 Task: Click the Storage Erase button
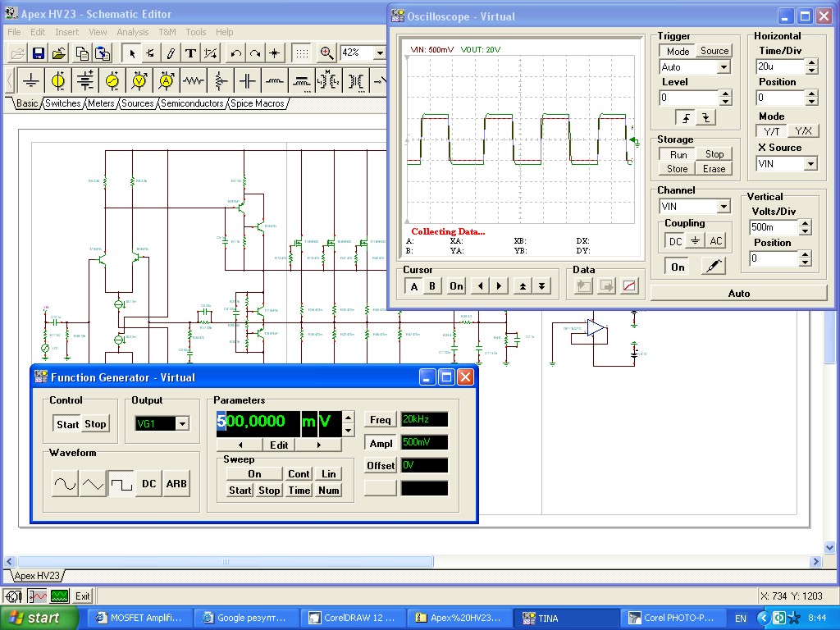714,169
